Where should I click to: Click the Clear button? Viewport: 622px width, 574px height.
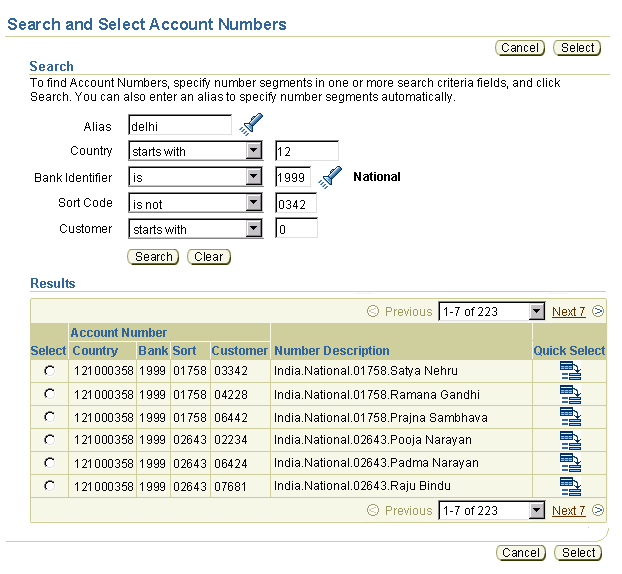209,257
